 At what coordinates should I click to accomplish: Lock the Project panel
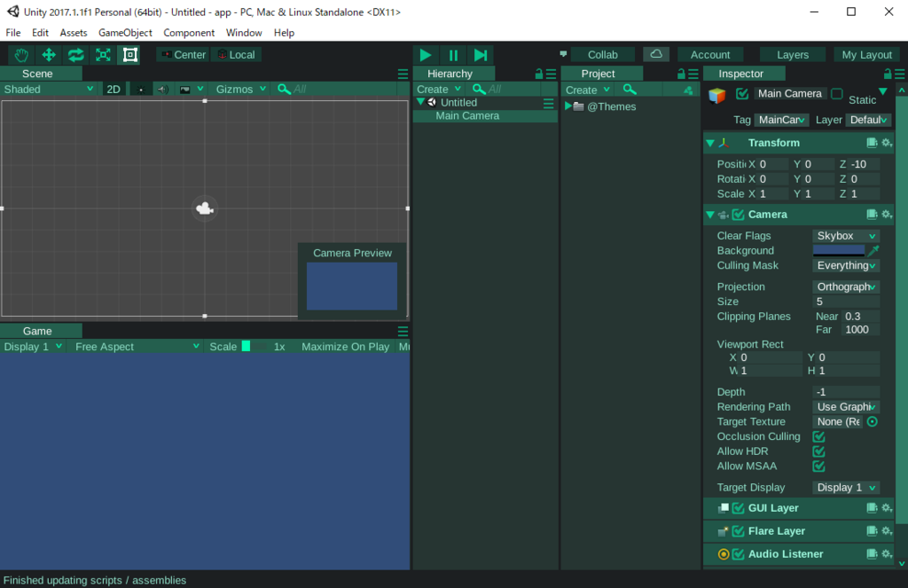(681, 74)
